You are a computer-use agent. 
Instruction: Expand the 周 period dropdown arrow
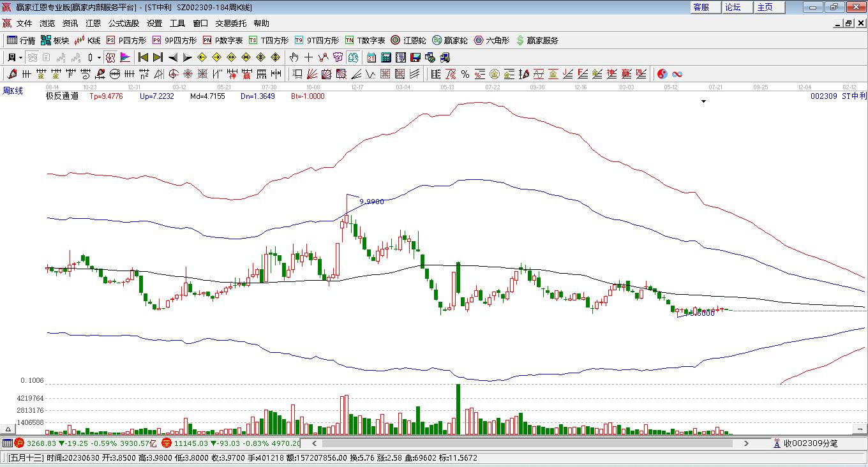20,57
